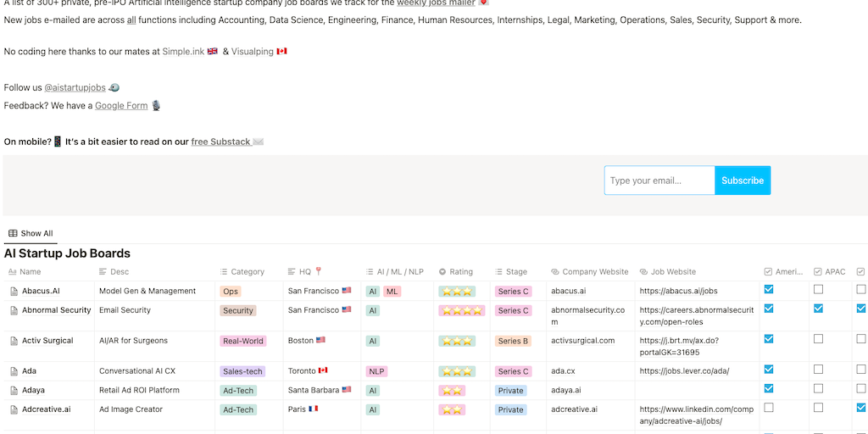This screenshot has width=868, height=434.
Task: Click the Stage column header
Action: point(518,272)
